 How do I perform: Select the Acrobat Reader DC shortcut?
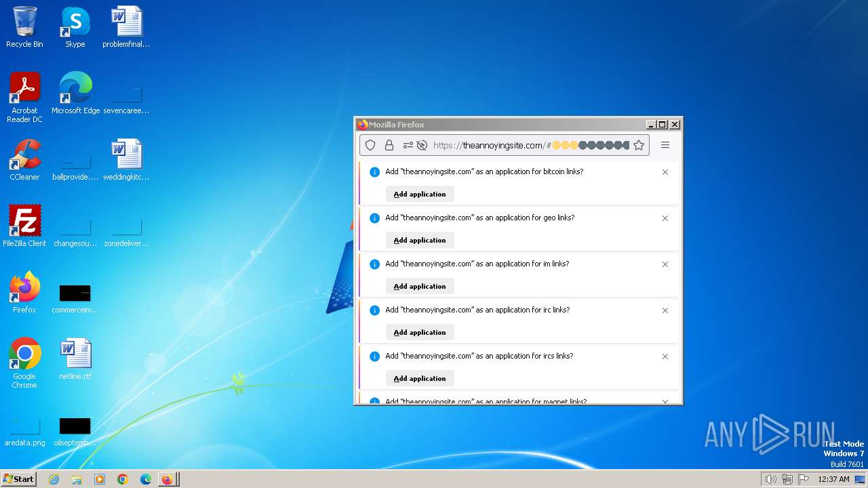point(24,98)
